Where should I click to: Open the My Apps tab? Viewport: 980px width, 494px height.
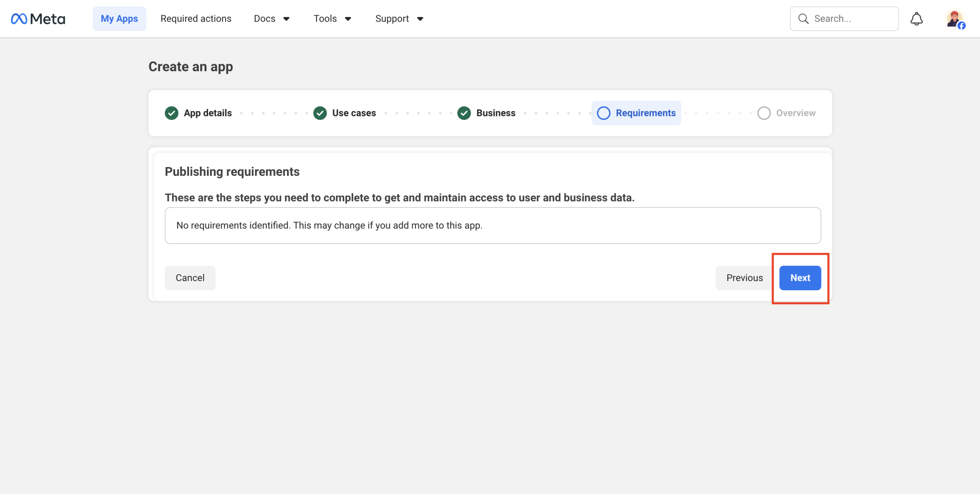[119, 18]
